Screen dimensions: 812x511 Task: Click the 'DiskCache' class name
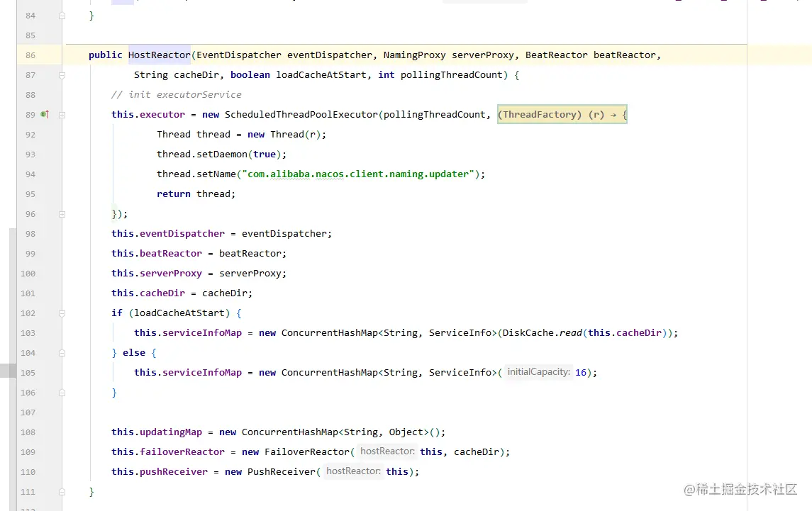[528, 332]
